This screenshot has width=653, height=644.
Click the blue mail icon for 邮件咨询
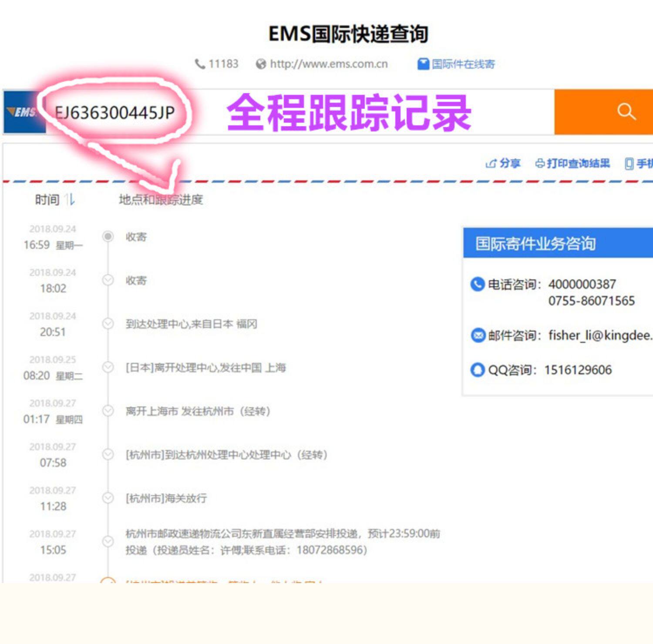click(478, 335)
